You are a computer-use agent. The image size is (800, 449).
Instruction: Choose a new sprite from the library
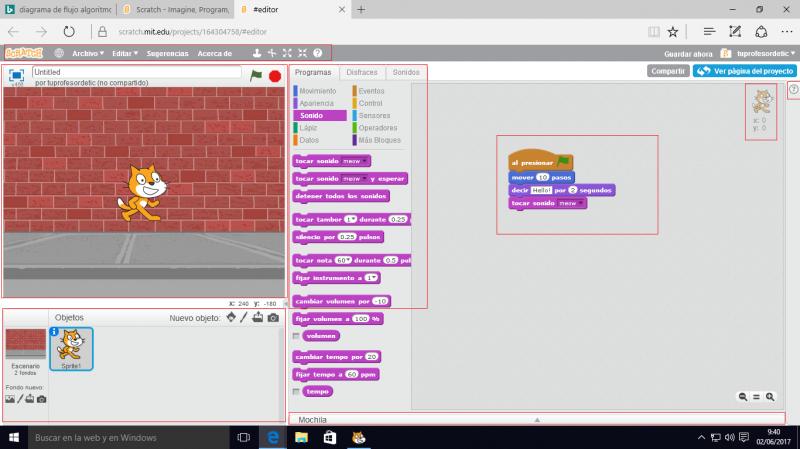231,317
